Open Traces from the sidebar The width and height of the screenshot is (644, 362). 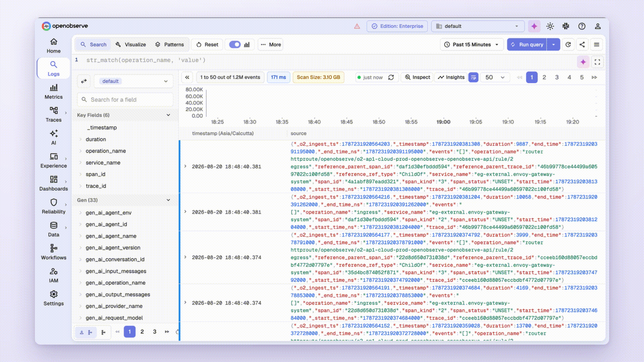pyautogui.click(x=54, y=114)
